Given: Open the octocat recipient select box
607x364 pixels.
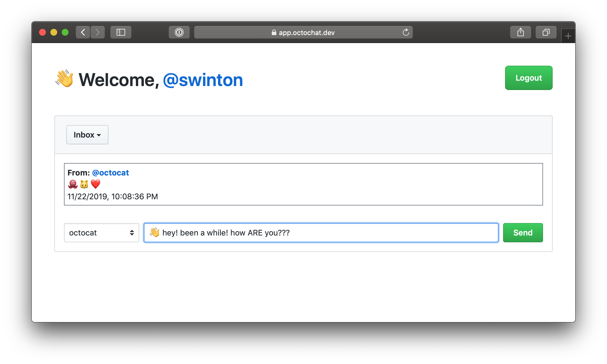Looking at the screenshot, I should coord(102,233).
